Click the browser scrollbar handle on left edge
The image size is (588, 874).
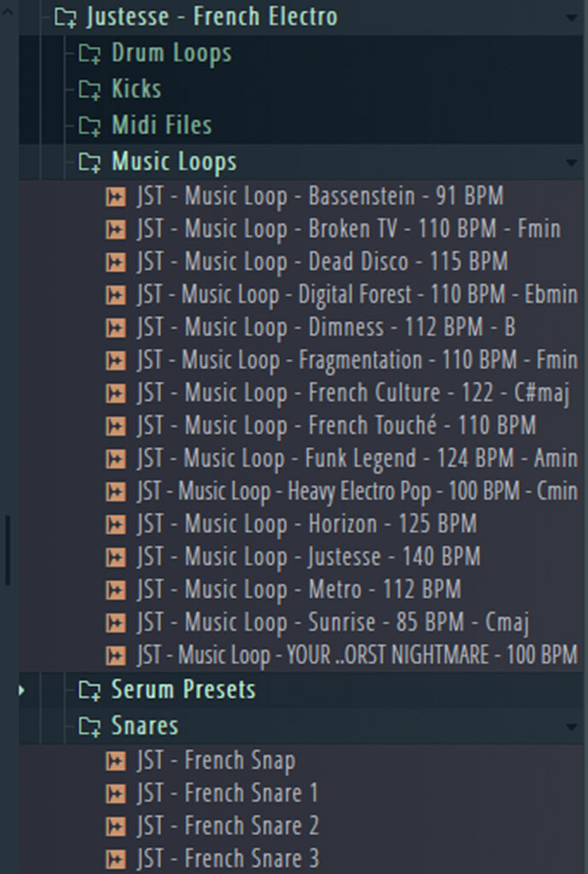(x=8, y=551)
